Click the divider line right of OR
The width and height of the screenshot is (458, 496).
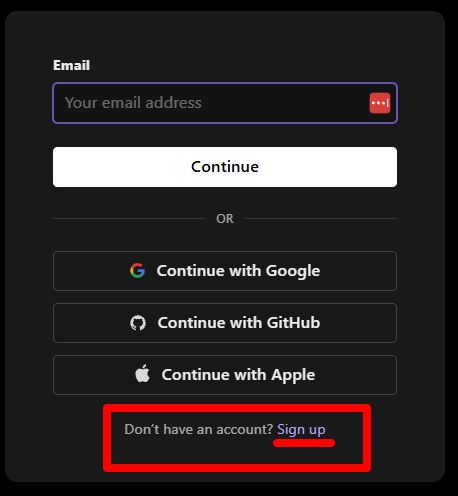(321, 219)
